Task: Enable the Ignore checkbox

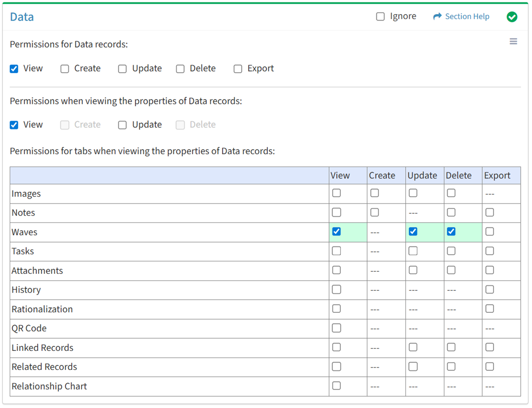Action: [380, 17]
